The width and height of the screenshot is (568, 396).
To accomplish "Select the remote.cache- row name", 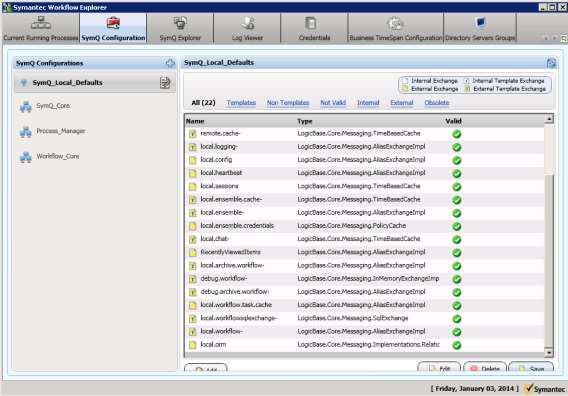I will click(x=220, y=133).
